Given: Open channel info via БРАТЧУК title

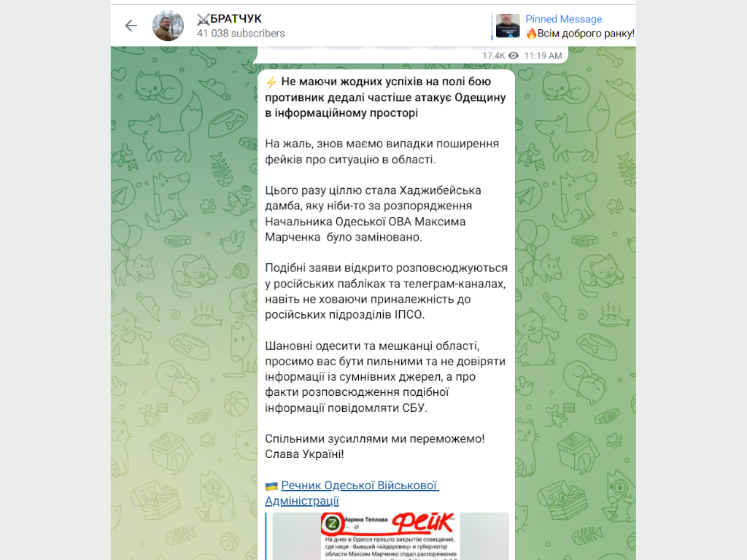Looking at the screenshot, I should click(236, 19).
